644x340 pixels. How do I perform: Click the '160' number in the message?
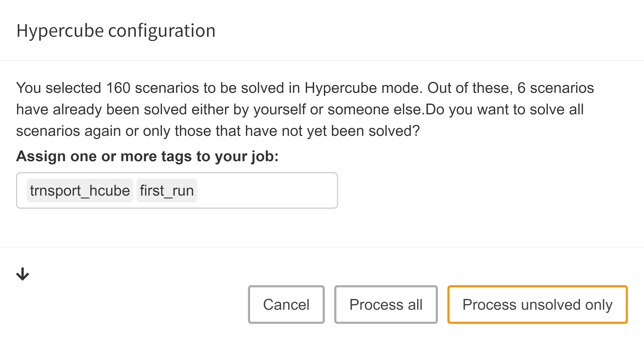[118, 88]
